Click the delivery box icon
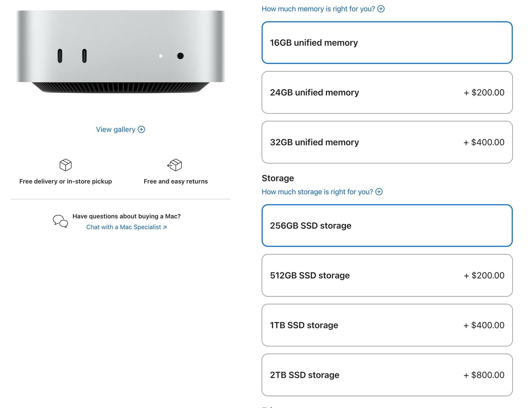532x408 pixels. (x=65, y=165)
